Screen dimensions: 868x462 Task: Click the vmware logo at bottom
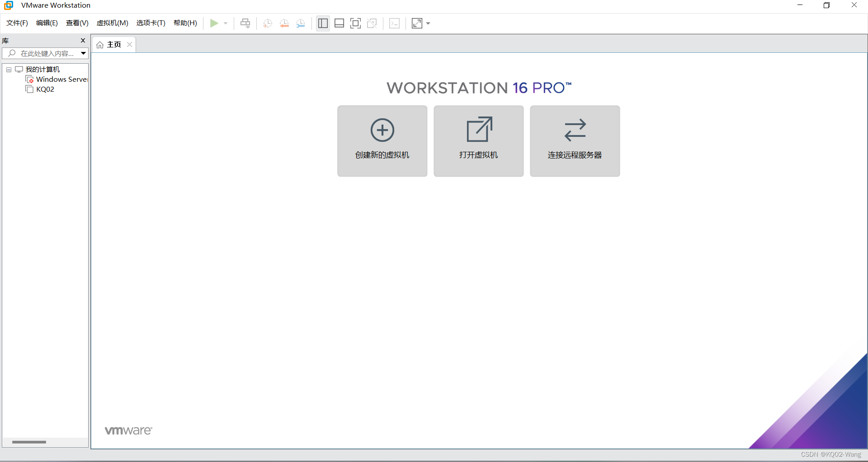128,430
